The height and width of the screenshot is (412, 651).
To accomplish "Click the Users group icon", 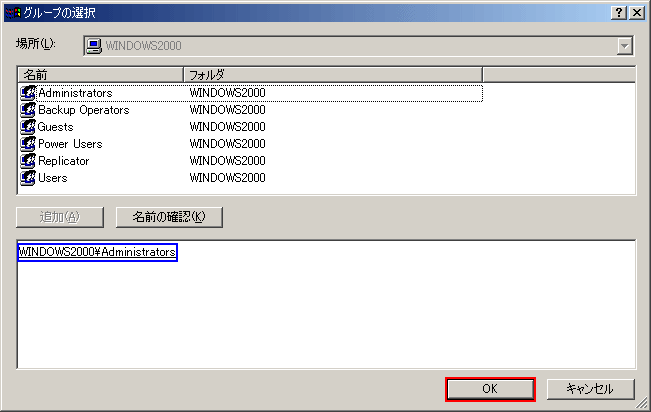I will [28, 178].
